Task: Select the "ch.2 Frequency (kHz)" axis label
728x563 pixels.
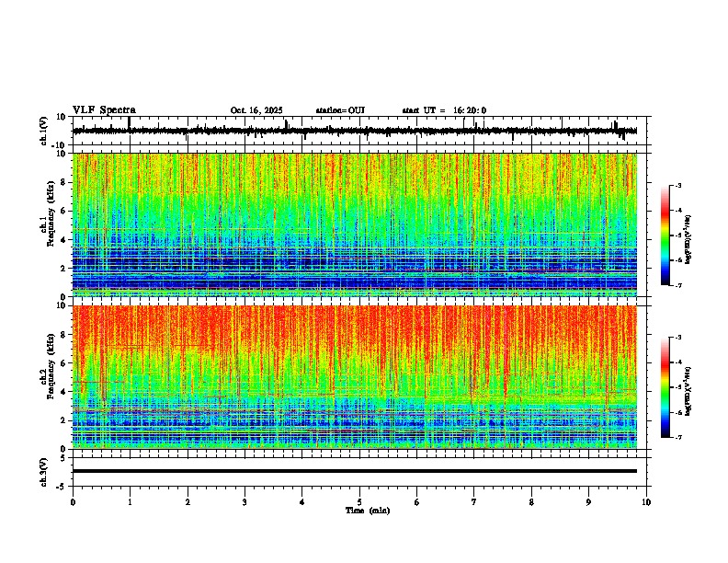Action: point(48,366)
